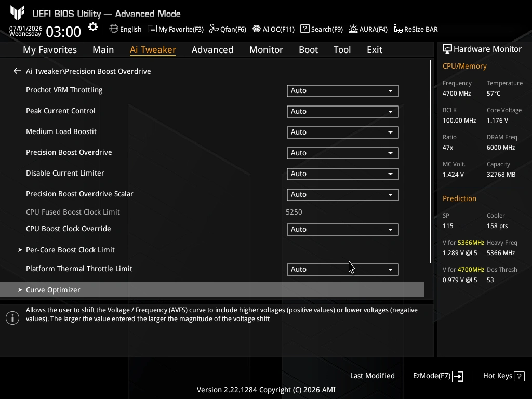The height and width of the screenshot is (399, 532).
Task: Switch to Main tab
Action: 103,49
